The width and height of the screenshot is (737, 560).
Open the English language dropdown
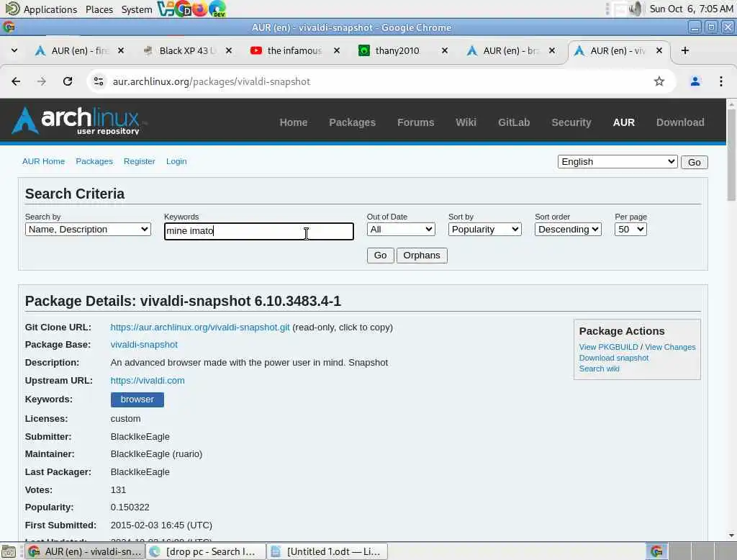617,162
